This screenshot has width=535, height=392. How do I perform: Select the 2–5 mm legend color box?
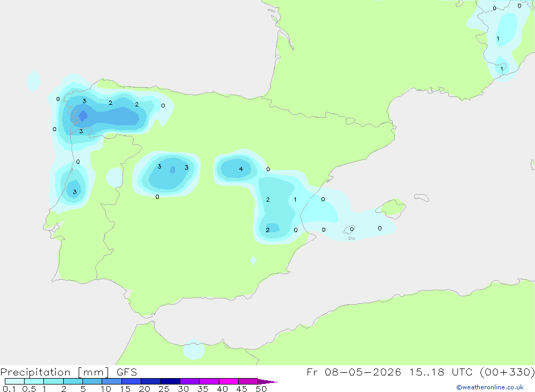(73, 381)
